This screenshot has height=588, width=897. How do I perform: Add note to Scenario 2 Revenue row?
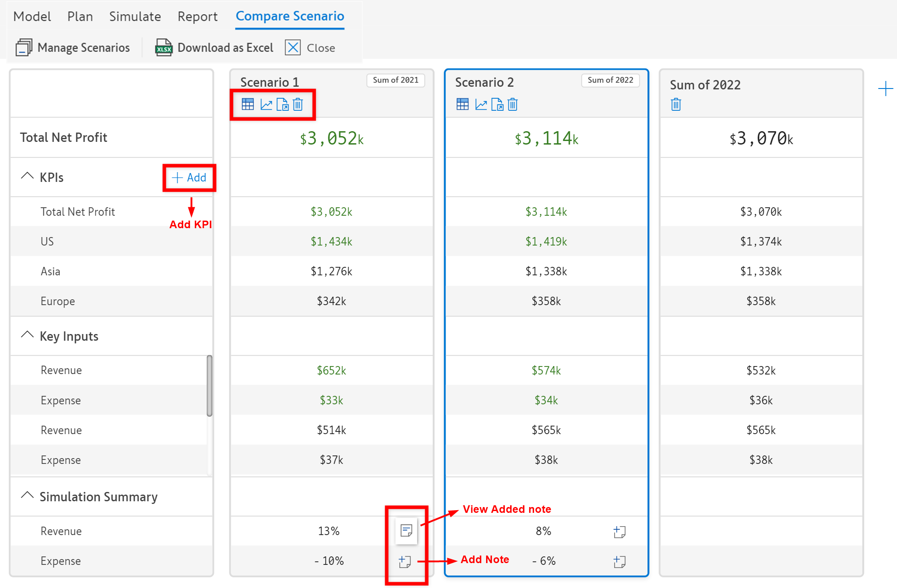(619, 532)
